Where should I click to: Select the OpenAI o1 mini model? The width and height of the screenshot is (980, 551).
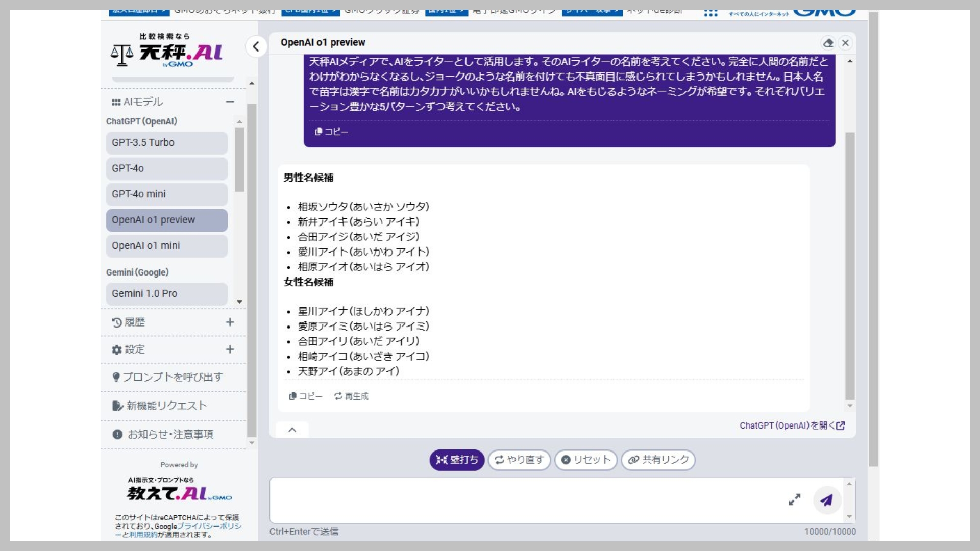166,246
